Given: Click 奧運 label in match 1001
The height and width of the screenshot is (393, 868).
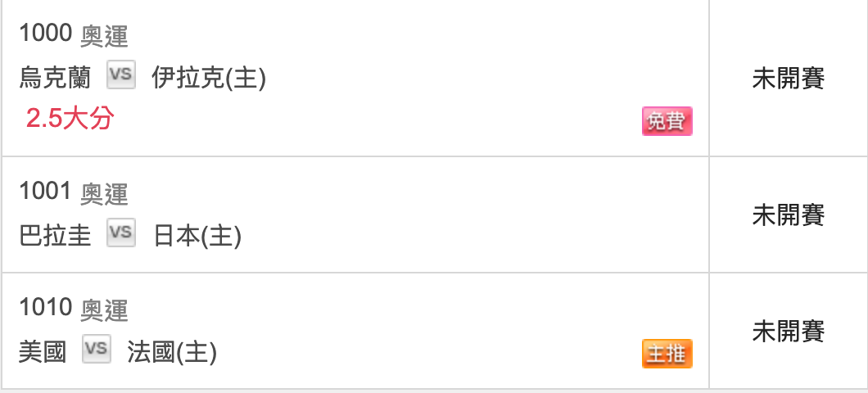Looking at the screenshot, I should tap(104, 193).
